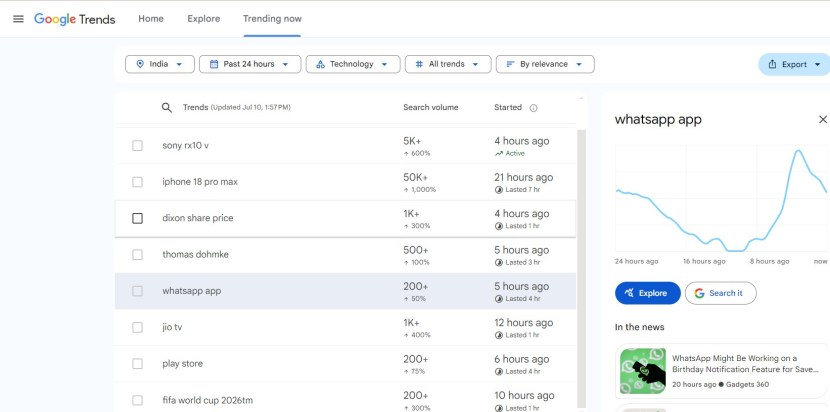The width and height of the screenshot is (830, 412).
Task: Open the Technology category dropdown arrow
Action: (384, 65)
